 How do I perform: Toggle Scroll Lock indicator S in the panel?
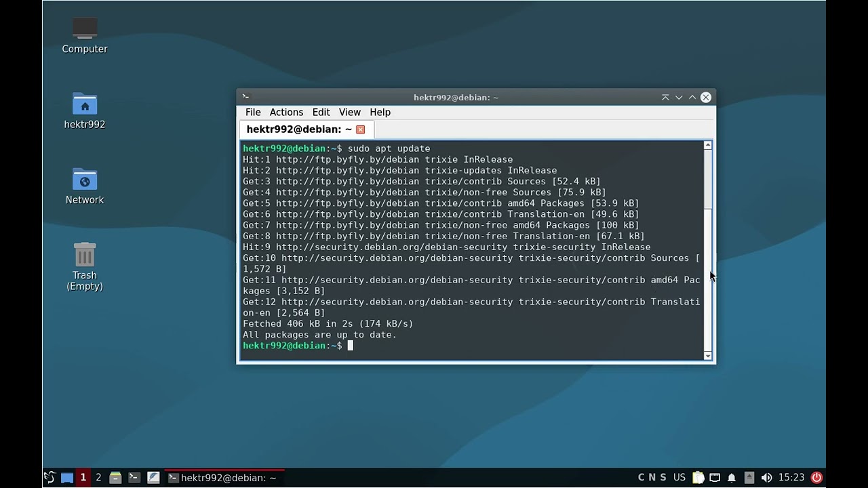(663, 477)
